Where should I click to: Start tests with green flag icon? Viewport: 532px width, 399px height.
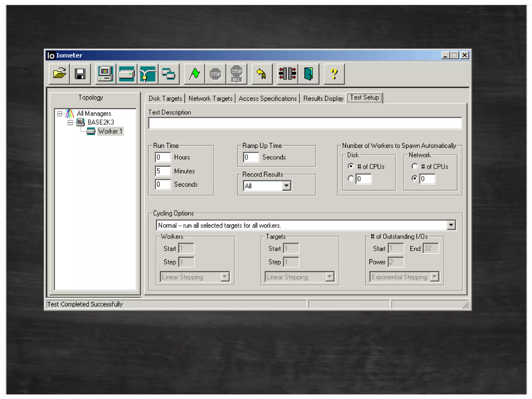(x=194, y=74)
